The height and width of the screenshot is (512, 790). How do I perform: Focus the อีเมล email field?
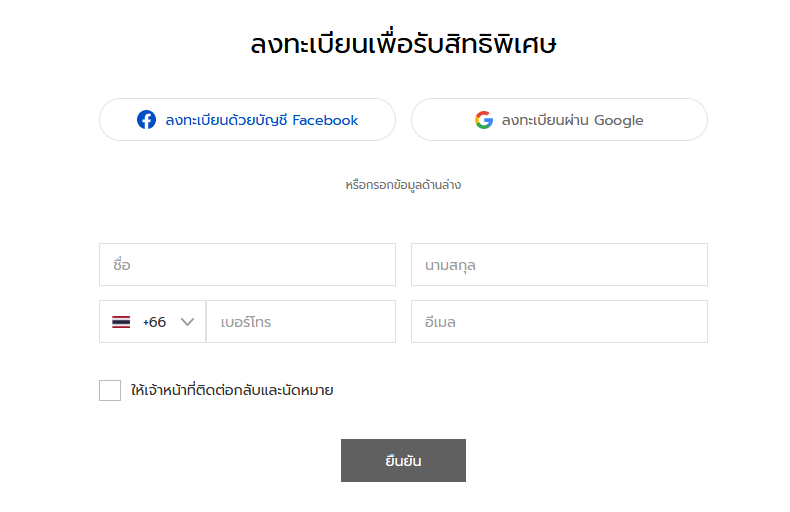point(559,322)
